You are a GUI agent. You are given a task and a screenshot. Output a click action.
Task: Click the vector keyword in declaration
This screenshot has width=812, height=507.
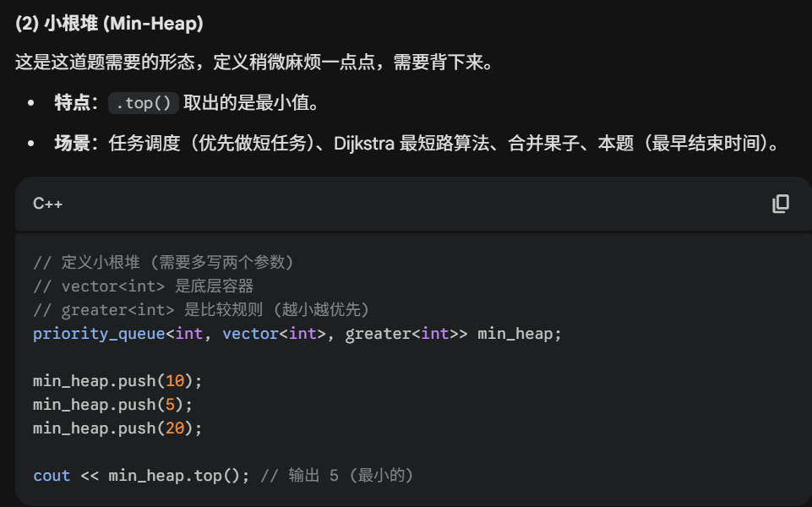(x=251, y=334)
